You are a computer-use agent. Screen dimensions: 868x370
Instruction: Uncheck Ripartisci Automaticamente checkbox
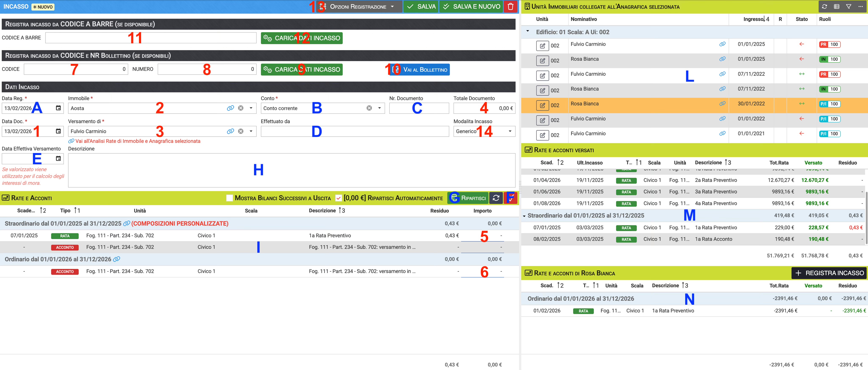[338, 198]
